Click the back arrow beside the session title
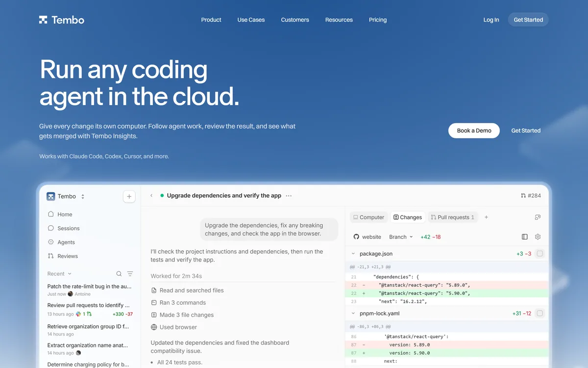This screenshot has height=368, width=588. [x=151, y=195]
